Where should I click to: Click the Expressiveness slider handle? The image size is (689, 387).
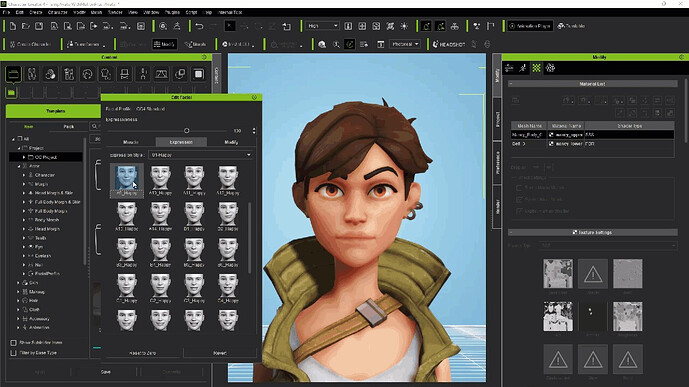point(186,130)
